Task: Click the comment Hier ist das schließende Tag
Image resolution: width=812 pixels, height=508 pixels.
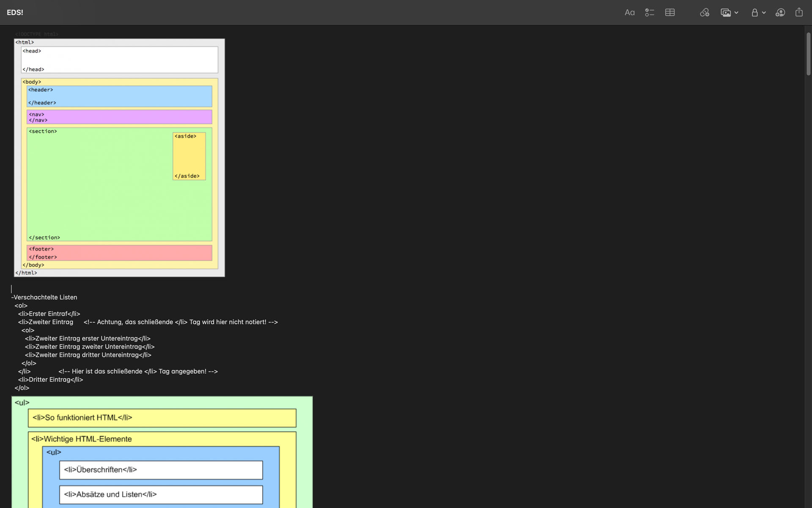Action: click(x=138, y=371)
